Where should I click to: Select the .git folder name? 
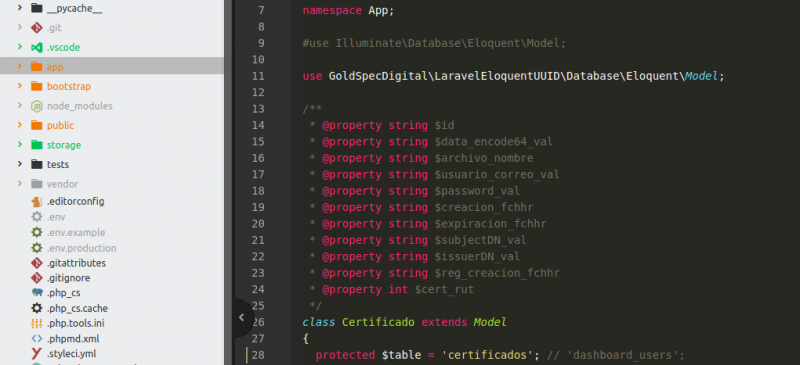click(54, 28)
